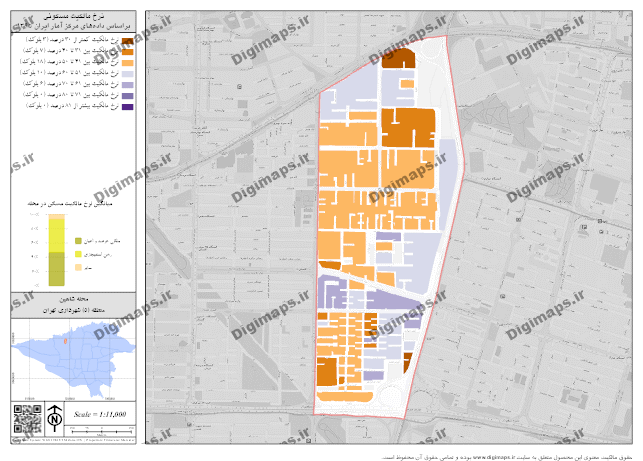Click the QR code in the bottom-left corner
This screenshot has width=643, height=461.
pyautogui.click(x=25, y=418)
